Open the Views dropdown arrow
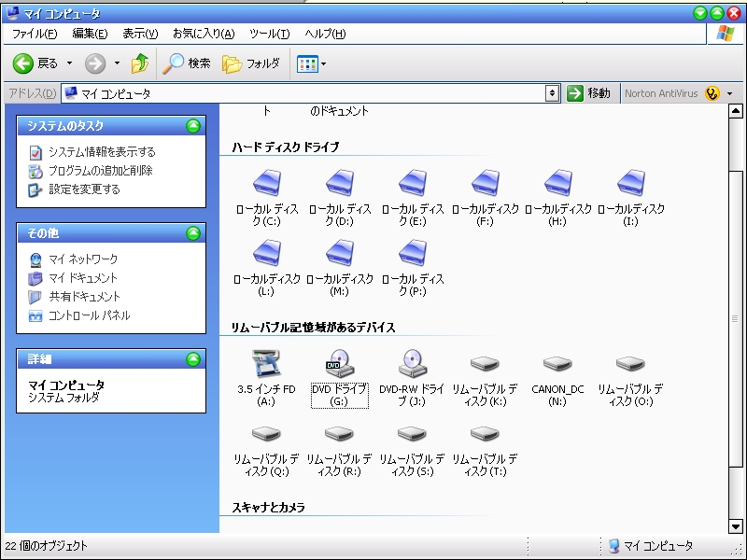747x560 pixels. (323, 63)
